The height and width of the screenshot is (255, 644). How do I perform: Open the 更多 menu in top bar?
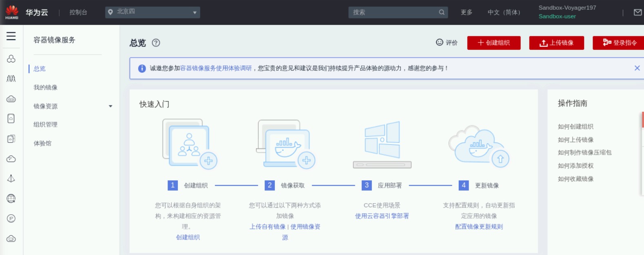coord(466,12)
